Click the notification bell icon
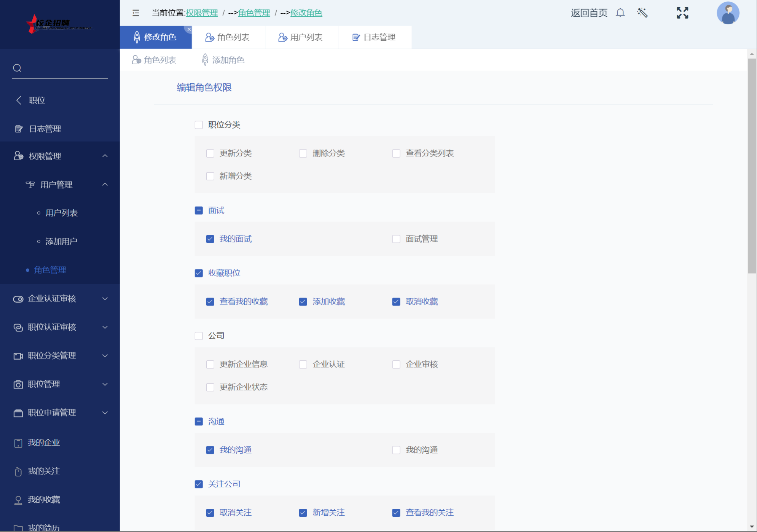Viewport: 757px width, 532px height. tap(620, 13)
